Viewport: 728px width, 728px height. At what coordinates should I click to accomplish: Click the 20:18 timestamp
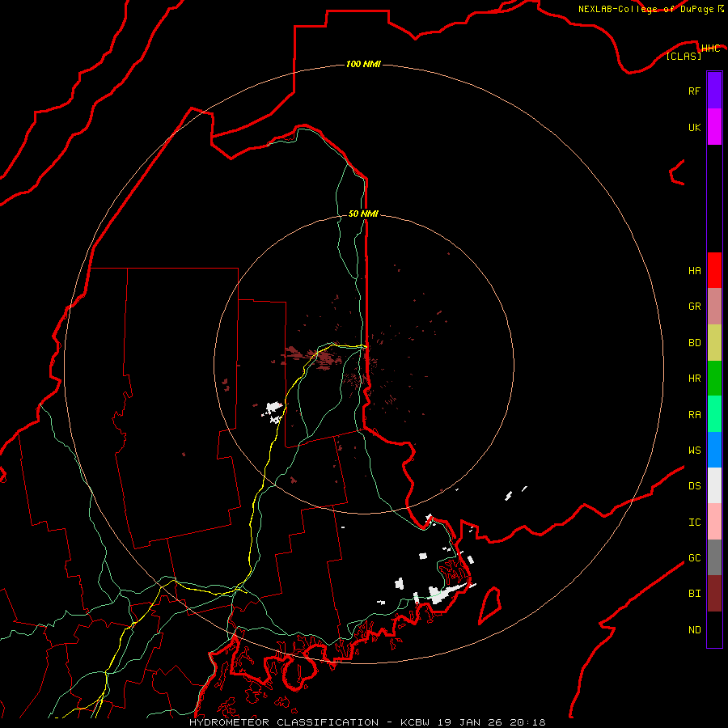(528, 722)
